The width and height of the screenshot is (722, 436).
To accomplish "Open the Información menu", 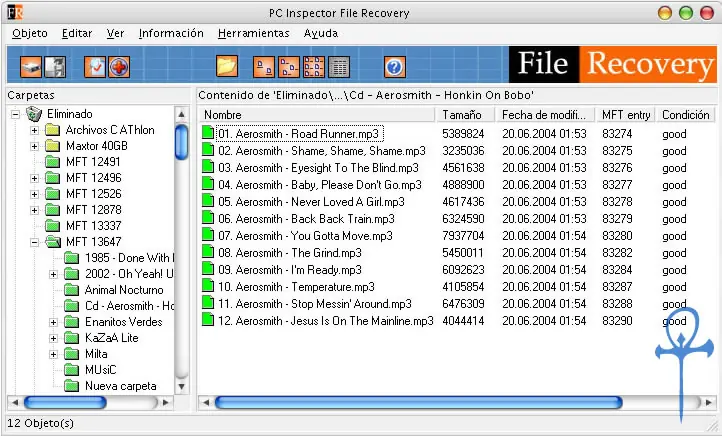I will (171, 34).
